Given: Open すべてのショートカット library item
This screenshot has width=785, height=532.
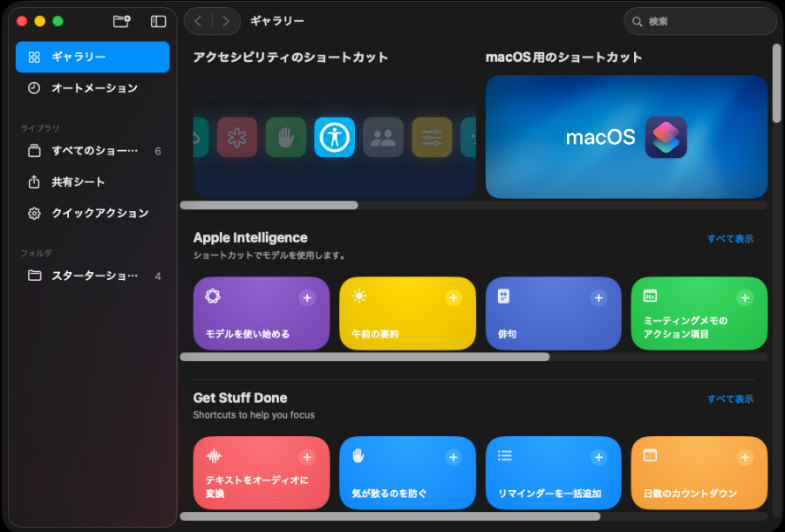Looking at the screenshot, I should coord(92,151).
